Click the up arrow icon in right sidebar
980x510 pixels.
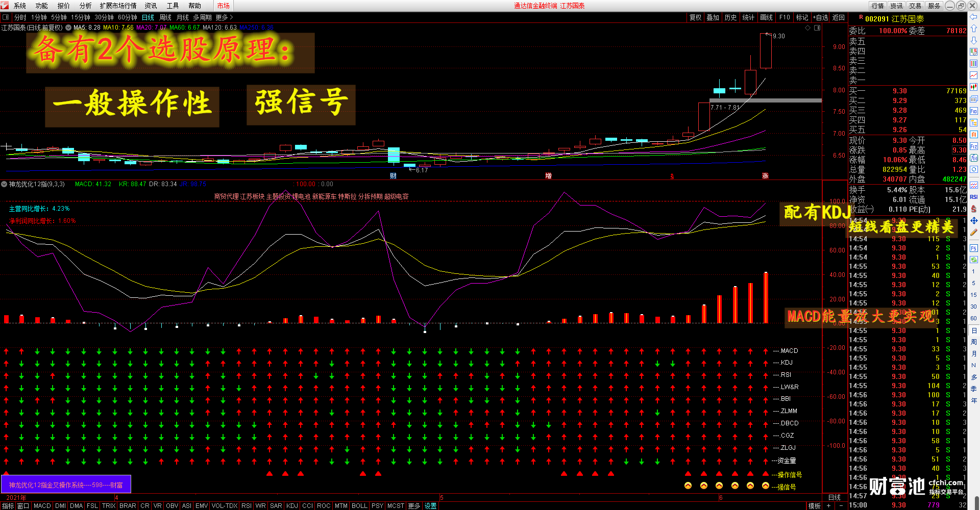[973, 29]
